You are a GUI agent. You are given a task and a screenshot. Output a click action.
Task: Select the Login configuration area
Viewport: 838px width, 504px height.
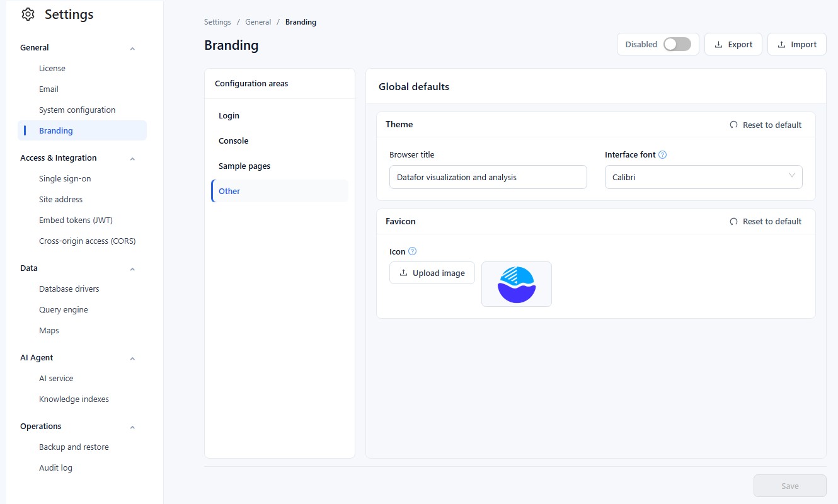(x=280, y=115)
